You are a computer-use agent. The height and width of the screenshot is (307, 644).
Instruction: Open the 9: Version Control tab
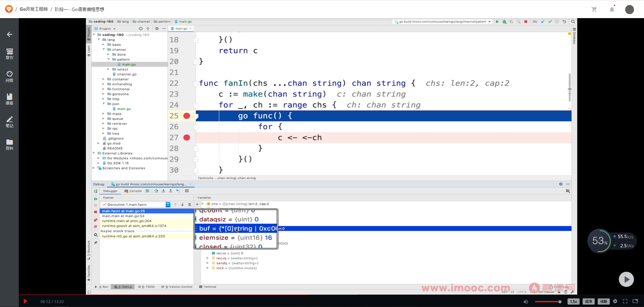pos(177,287)
